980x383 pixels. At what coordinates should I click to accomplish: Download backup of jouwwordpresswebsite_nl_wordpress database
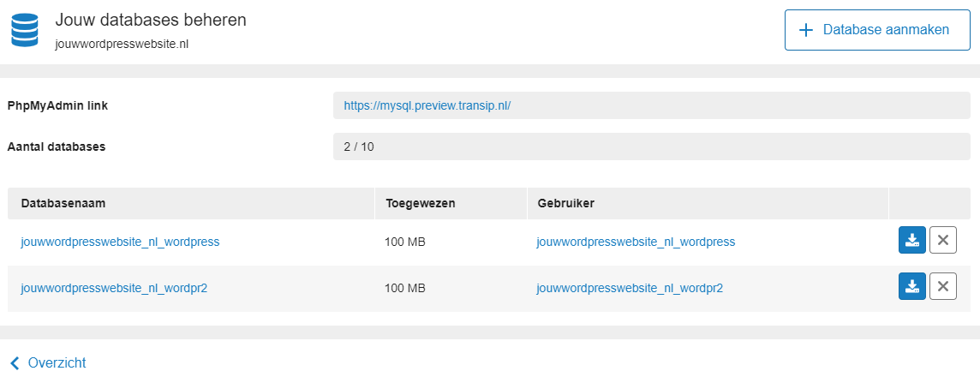click(x=911, y=240)
